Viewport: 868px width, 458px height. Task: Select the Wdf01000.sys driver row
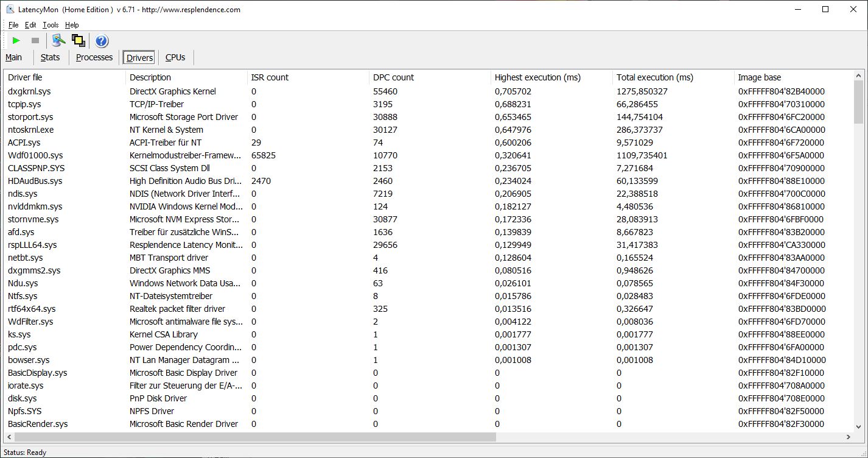(429, 155)
